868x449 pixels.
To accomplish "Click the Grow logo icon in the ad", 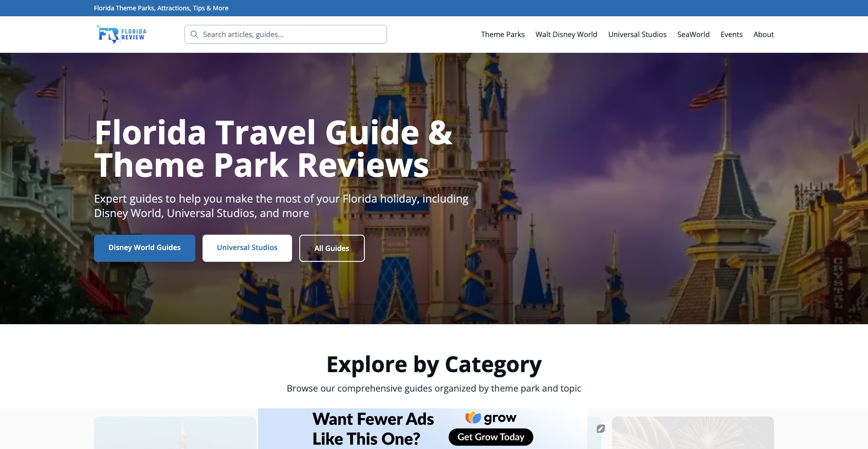I will click(472, 418).
